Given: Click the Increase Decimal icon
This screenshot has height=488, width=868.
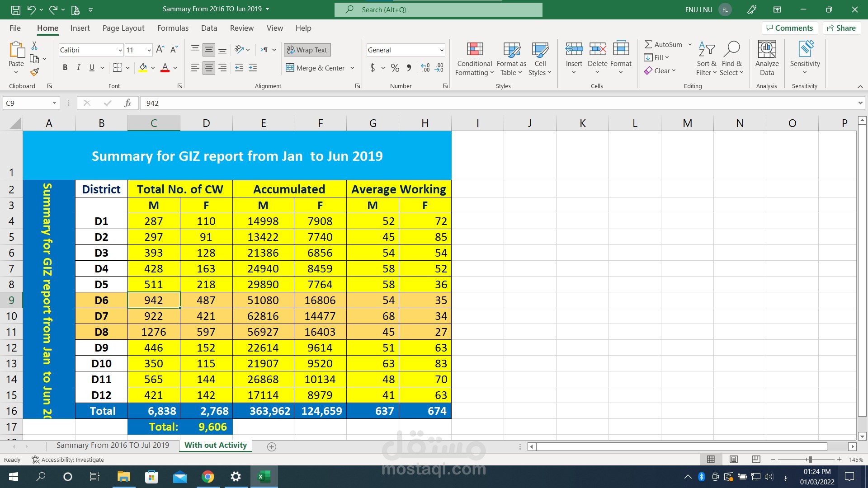Looking at the screenshot, I should (x=425, y=68).
